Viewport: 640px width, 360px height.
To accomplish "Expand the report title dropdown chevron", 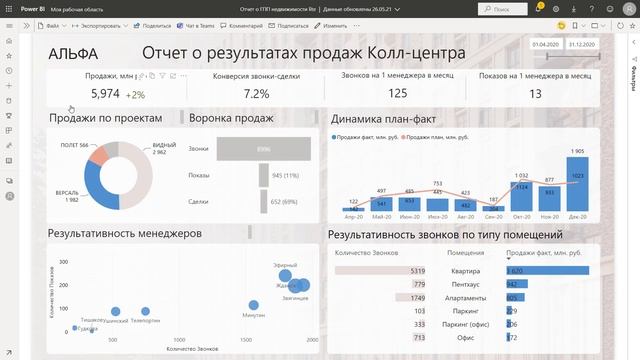I will (x=397, y=9).
